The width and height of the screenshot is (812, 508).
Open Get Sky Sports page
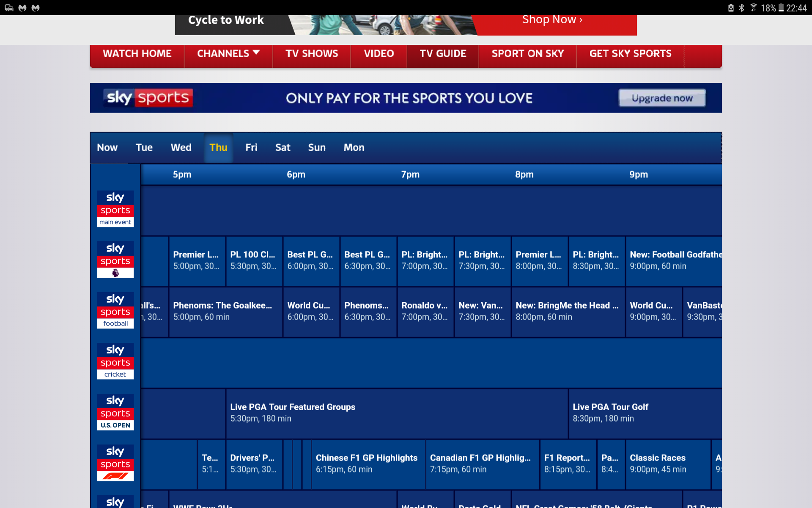(x=631, y=54)
